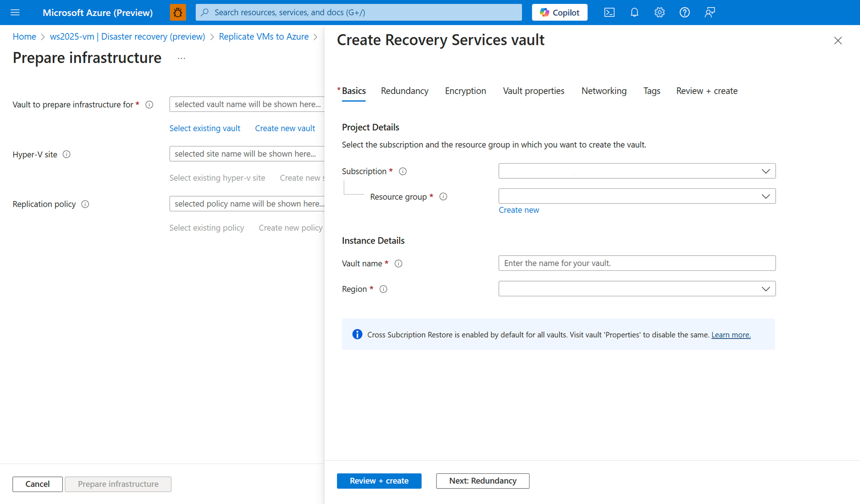
Task: View the Subscription info tooltip icon
Action: click(403, 171)
